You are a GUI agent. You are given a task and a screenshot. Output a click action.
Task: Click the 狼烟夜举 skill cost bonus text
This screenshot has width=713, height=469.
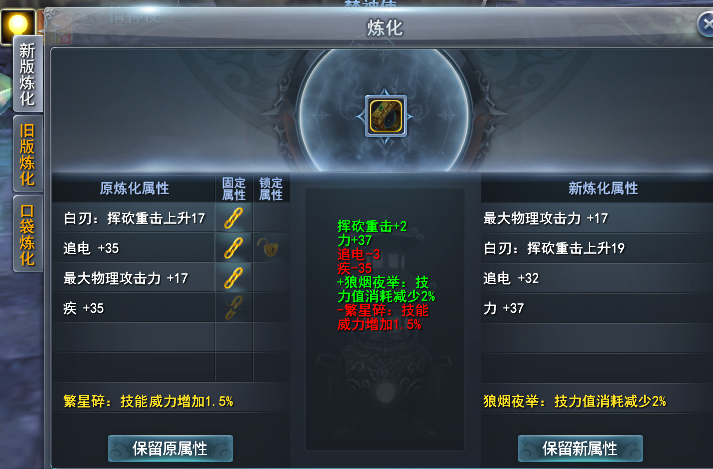pyautogui.click(x=574, y=401)
